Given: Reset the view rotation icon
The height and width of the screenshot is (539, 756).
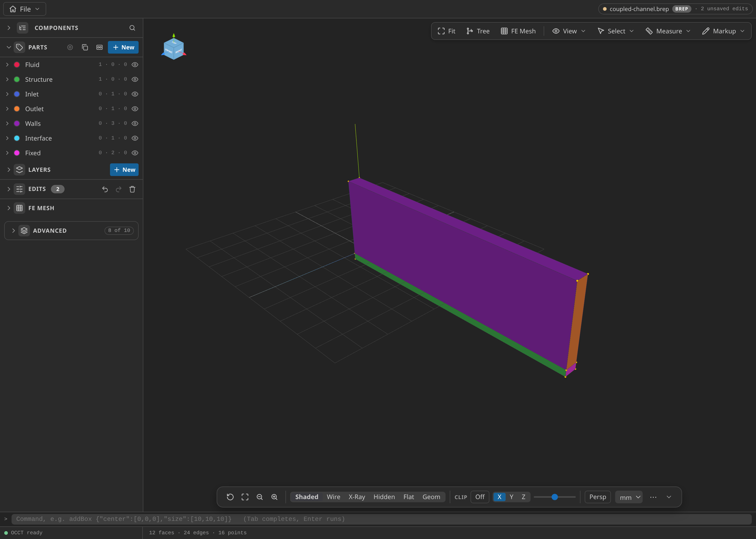Looking at the screenshot, I should [x=230, y=497].
